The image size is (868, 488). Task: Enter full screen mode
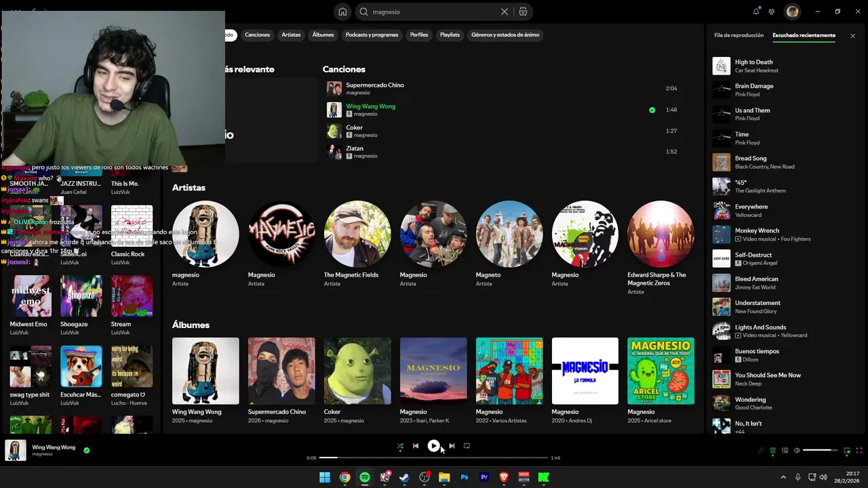tap(860, 451)
